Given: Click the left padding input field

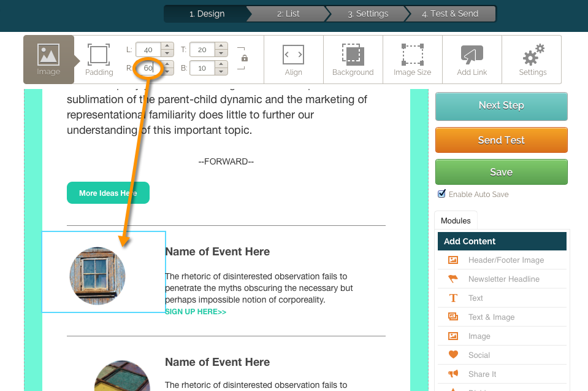Looking at the screenshot, I should [x=148, y=50].
